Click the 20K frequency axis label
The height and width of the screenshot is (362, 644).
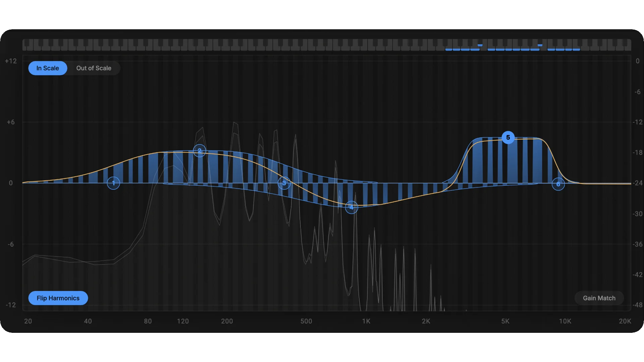625,321
